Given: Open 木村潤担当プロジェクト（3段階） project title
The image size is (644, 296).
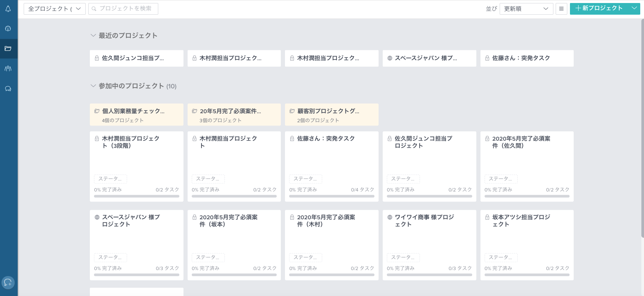Looking at the screenshot, I should click(x=131, y=142).
